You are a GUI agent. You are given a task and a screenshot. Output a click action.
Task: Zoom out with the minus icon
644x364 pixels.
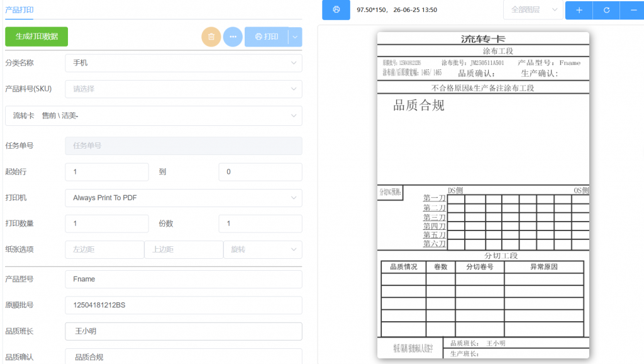pos(633,10)
